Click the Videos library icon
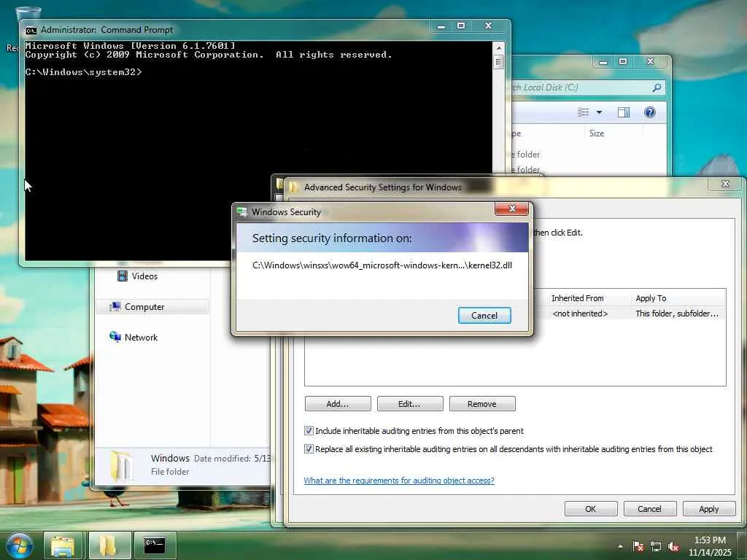 tap(123, 276)
